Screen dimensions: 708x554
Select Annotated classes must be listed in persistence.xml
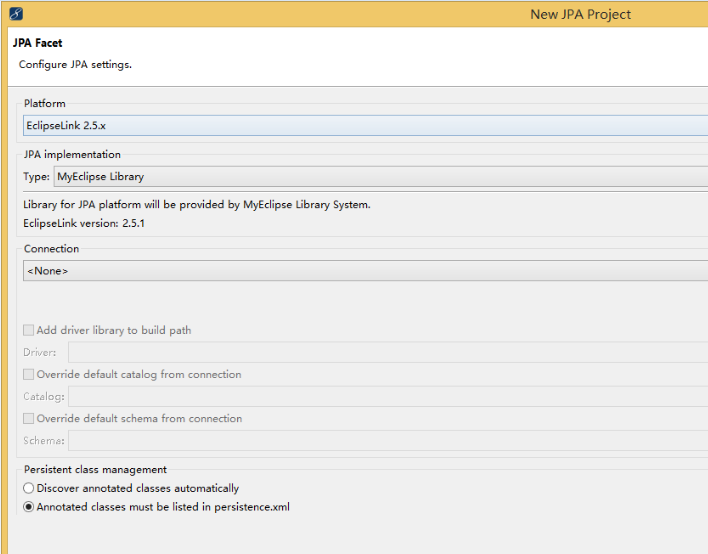pyautogui.click(x=28, y=507)
